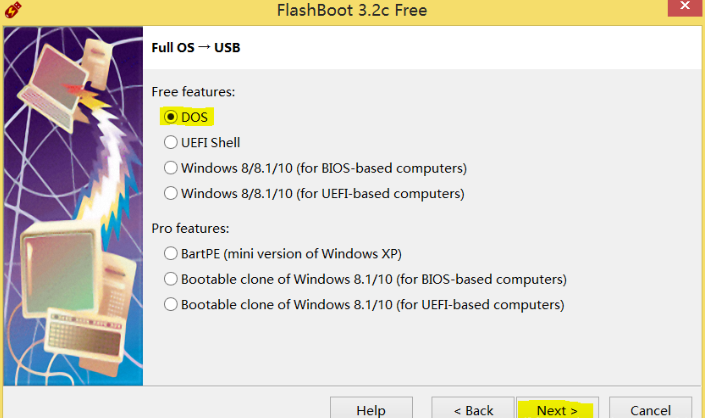Proceed with the Next > button
The width and height of the screenshot is (705, 418).
557,408
